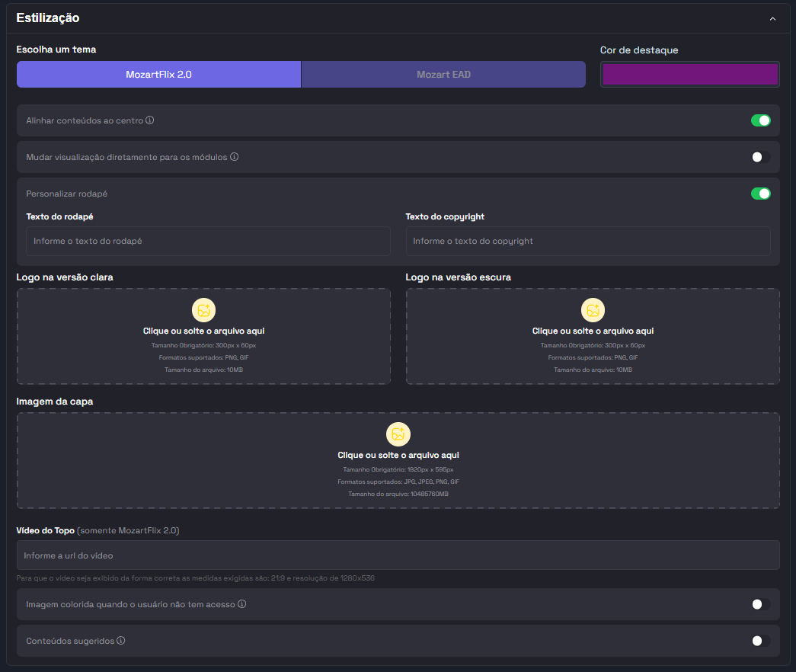Viewport: 796px width, 672px height.
Task: Click upload image icon in Imagem da capa
Action: pos(398,434)
